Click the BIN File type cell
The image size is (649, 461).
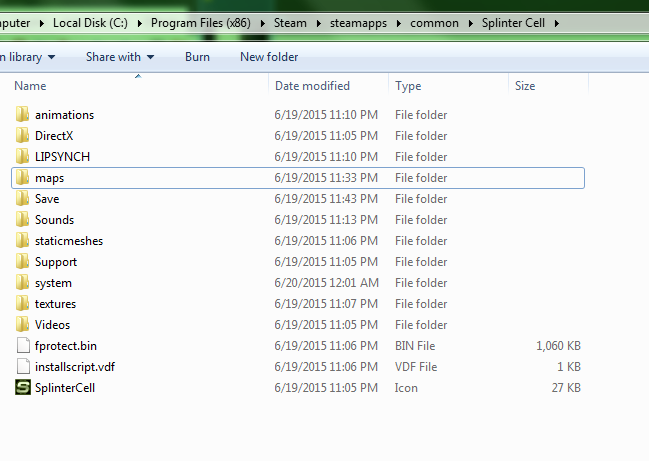415,346
